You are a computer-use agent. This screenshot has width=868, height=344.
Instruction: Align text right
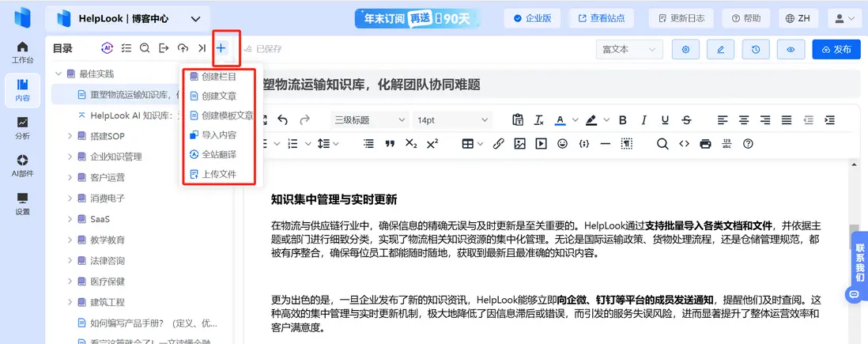point(765,119)
